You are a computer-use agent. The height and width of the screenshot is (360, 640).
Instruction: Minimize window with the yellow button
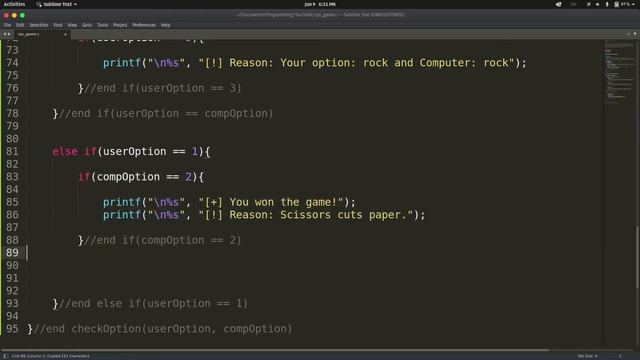coord(14,15)
